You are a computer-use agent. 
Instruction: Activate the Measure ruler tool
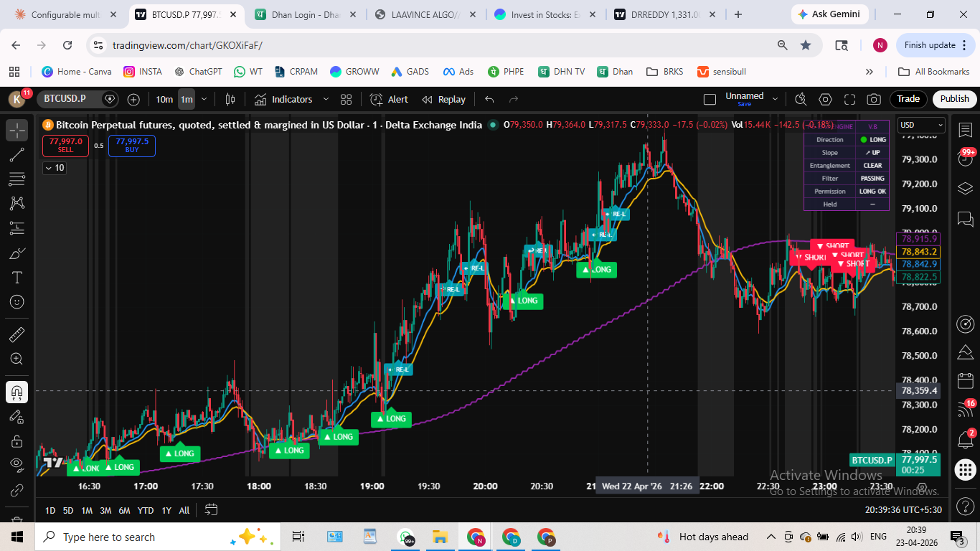pyautogui.click(x=17, y=335)
